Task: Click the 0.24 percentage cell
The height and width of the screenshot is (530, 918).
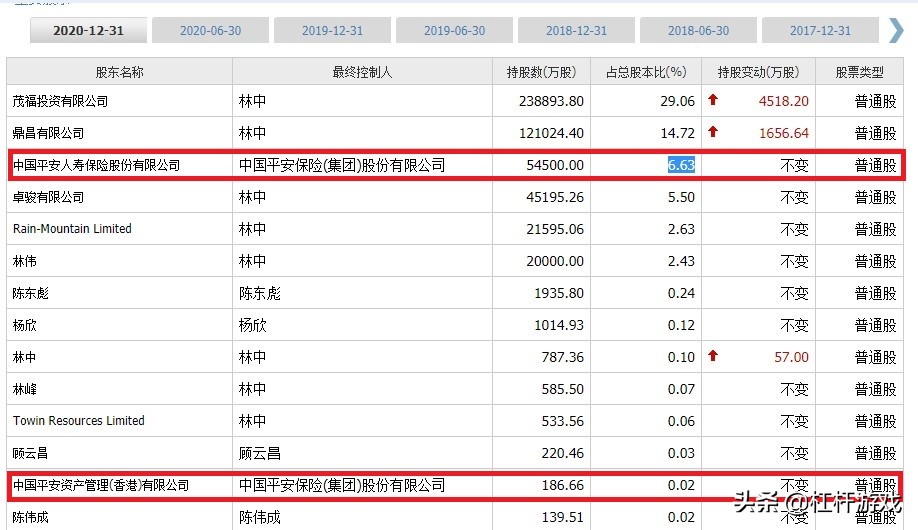Action: tap(681, 293)
